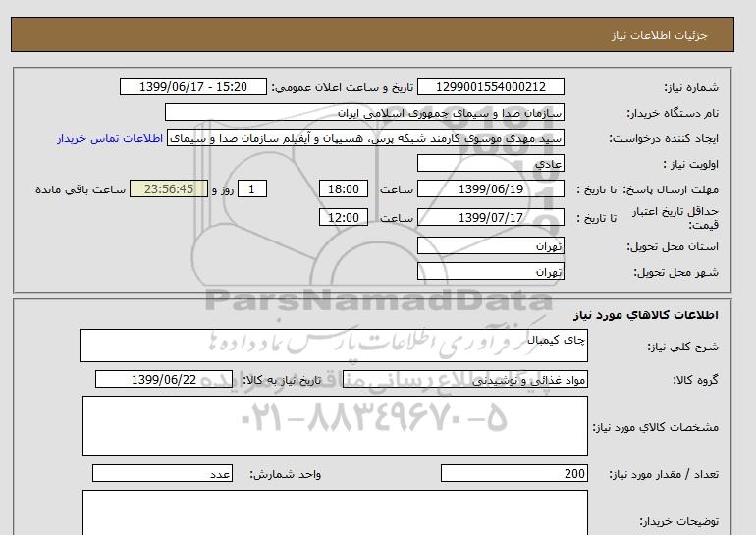Click the جزئیات اطلاعات نیاز header title

[659, 35]
